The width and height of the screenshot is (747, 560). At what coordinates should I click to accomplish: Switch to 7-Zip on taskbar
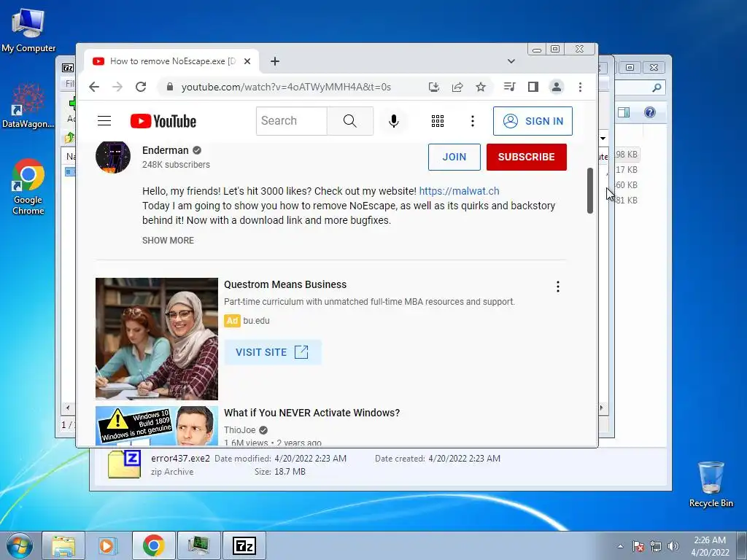244,545
